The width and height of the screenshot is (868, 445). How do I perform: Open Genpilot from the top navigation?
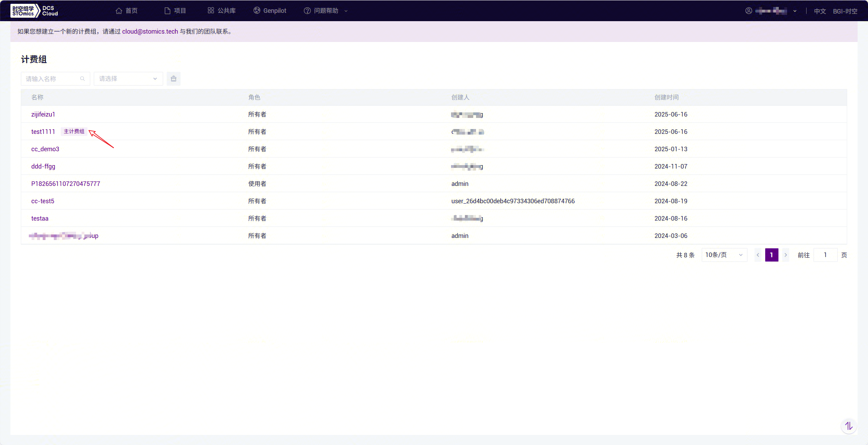click(270, 11)
